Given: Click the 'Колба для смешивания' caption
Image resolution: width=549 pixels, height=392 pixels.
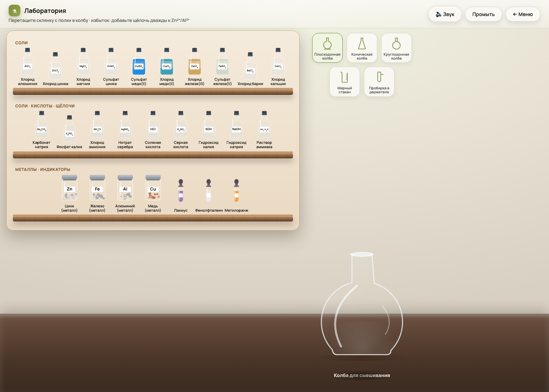Looking at the screenshot, I should (x=362, y=376).
